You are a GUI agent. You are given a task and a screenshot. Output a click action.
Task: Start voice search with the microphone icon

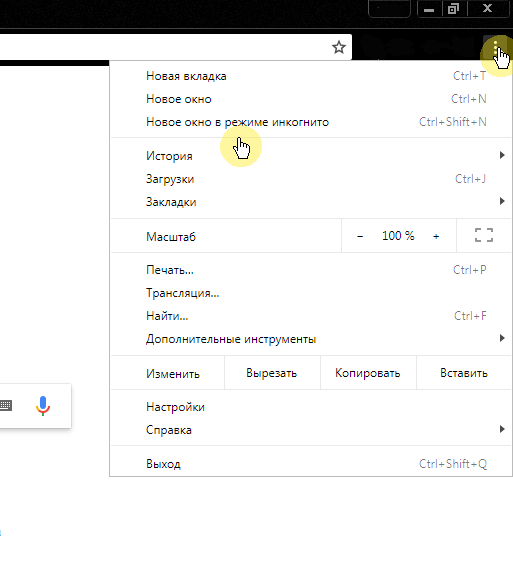[x=43, y=406]
